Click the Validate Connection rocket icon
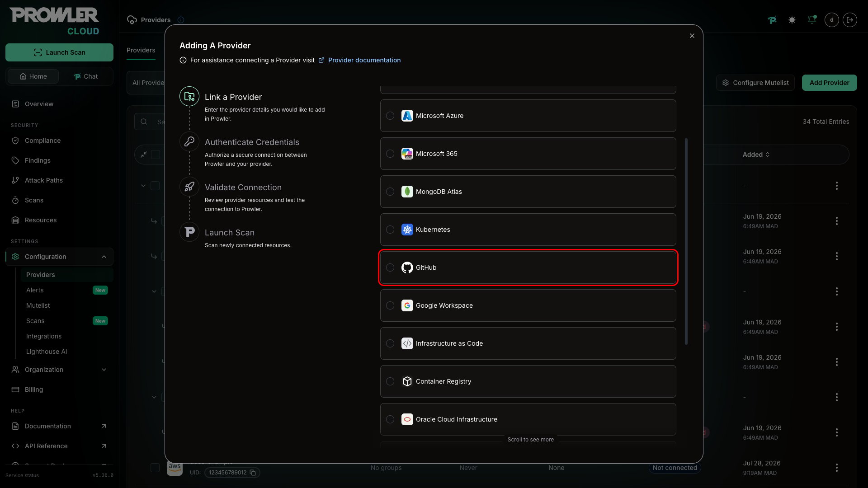 click(189, 187)
